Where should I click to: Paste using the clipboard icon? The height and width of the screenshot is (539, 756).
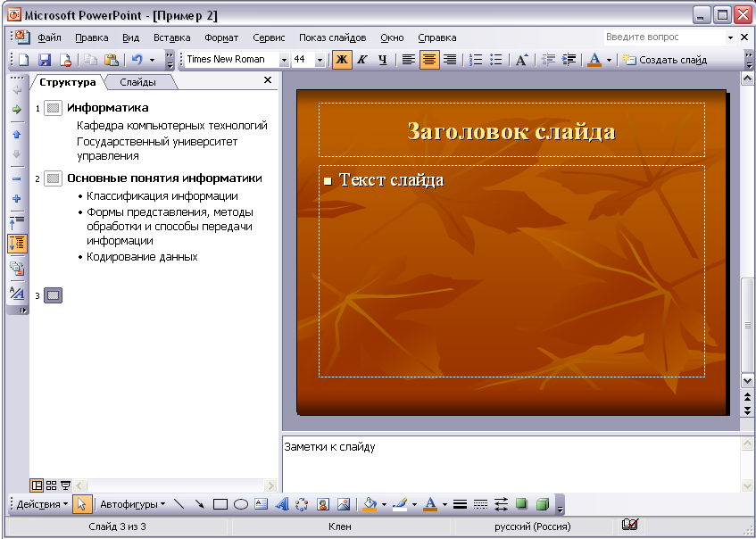pos(112,60)
